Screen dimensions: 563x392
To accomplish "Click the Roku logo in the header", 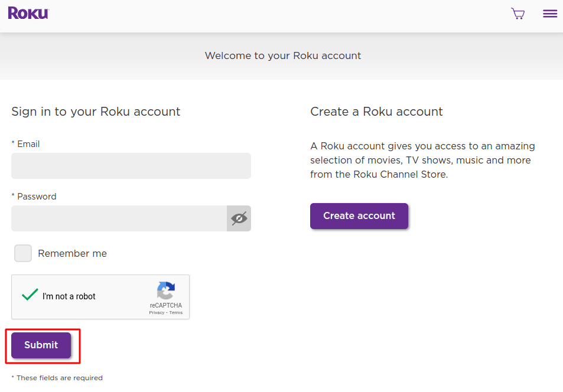I will click(28, 12).
